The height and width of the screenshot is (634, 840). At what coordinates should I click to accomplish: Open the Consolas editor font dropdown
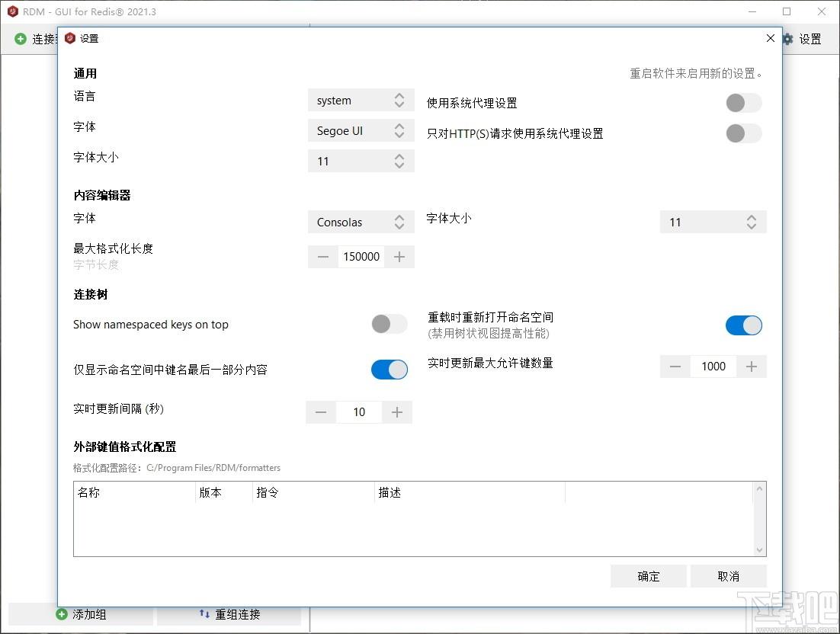tap(361, 223)
